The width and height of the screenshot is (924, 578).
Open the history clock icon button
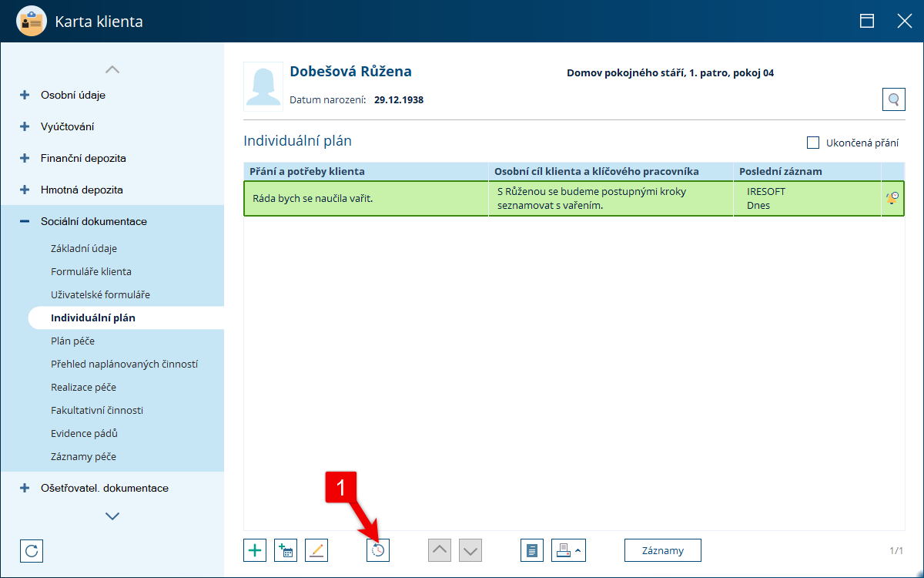pos(378,550)
